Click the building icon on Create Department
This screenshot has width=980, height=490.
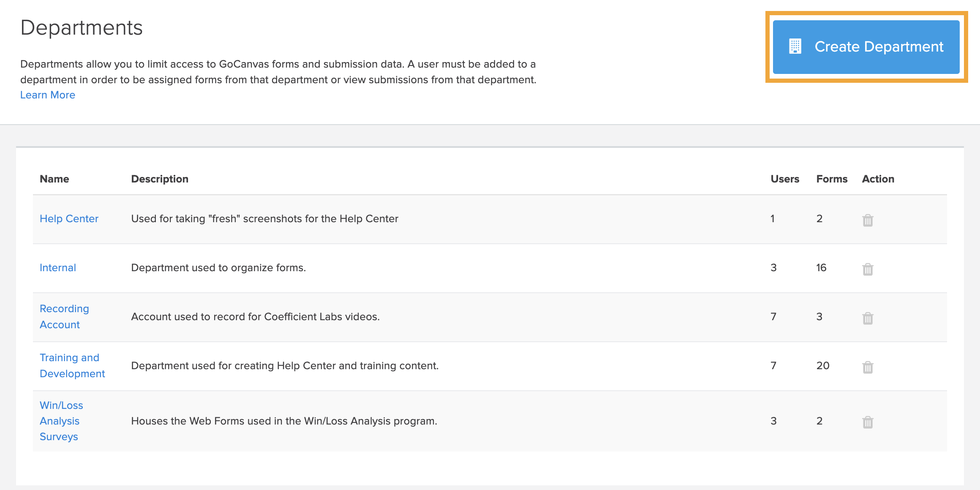(x=796, y=46)
